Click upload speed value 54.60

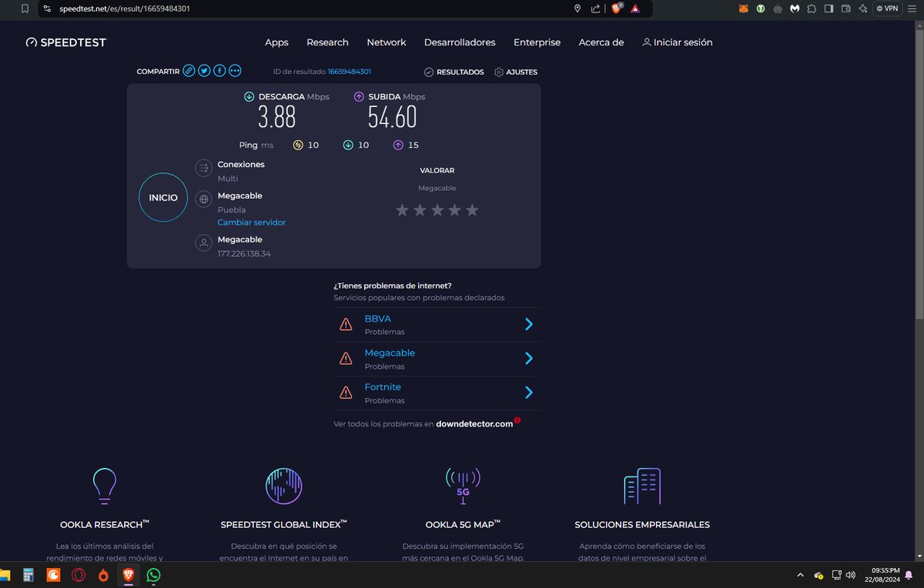pos(392,117)
